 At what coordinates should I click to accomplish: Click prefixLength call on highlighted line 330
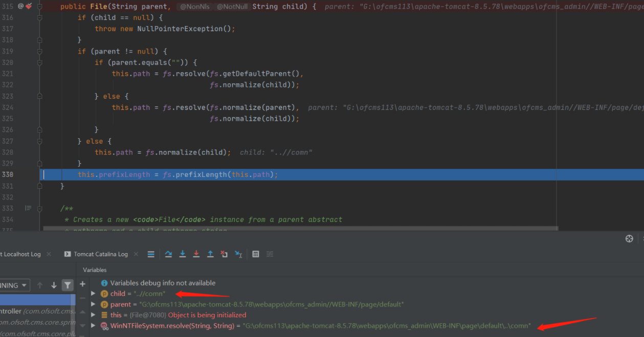(x=202, y=174)
